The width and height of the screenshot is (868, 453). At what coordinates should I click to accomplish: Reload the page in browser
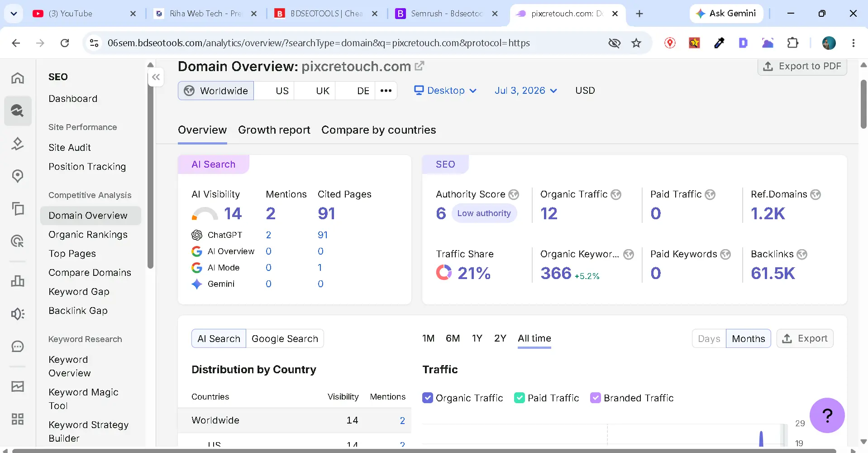coord(65,43)
